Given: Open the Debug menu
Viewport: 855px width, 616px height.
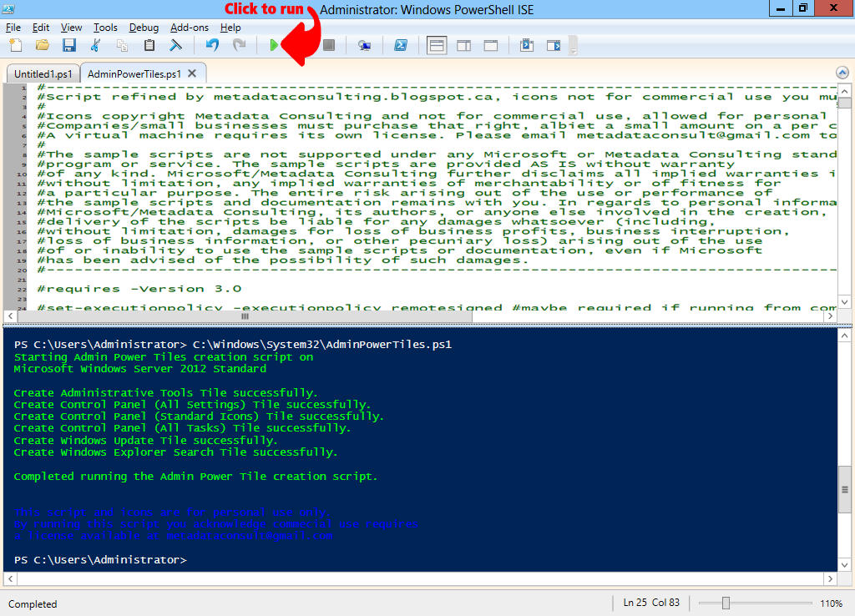Looking at the screenshot, I should 144,28.
